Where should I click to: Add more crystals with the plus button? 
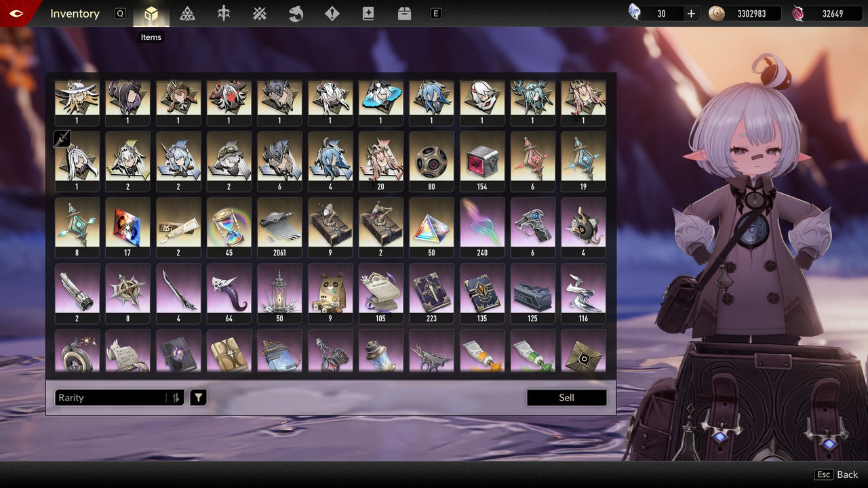[691, 14]
